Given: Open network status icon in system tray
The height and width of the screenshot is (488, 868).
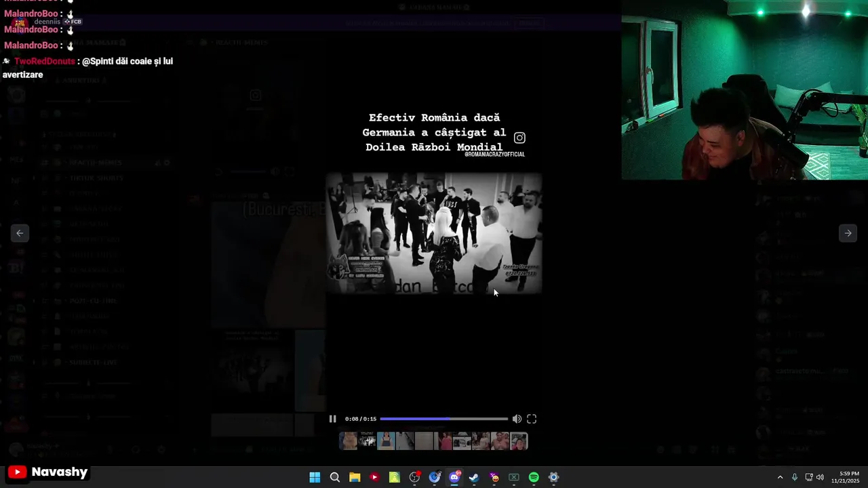Looking at the screenshot, I should point(809,477).
